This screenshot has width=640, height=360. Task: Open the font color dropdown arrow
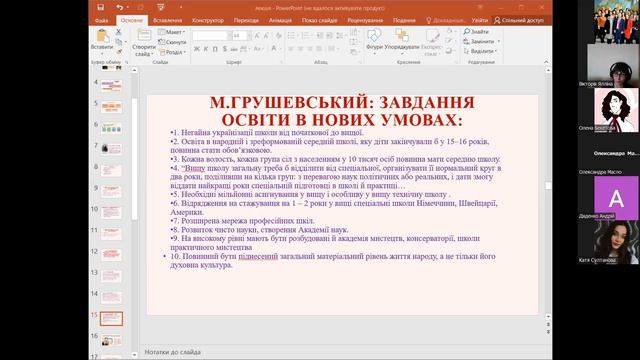click(x=280, y=49)
